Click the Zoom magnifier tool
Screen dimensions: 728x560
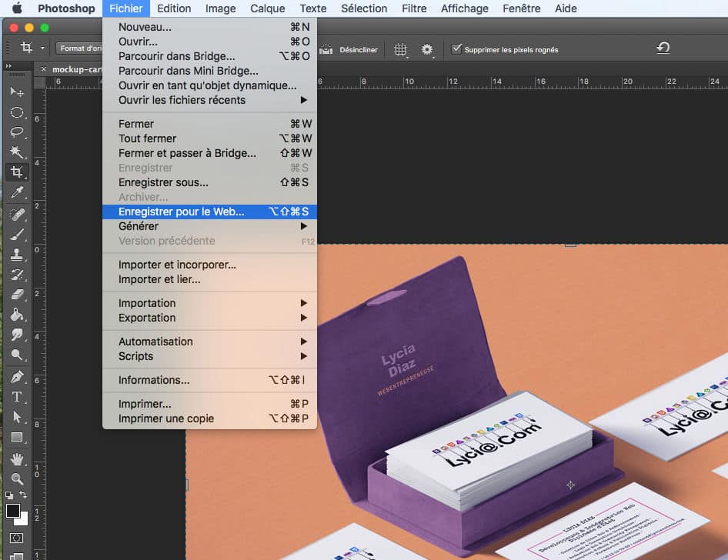(x=16, y=478)
